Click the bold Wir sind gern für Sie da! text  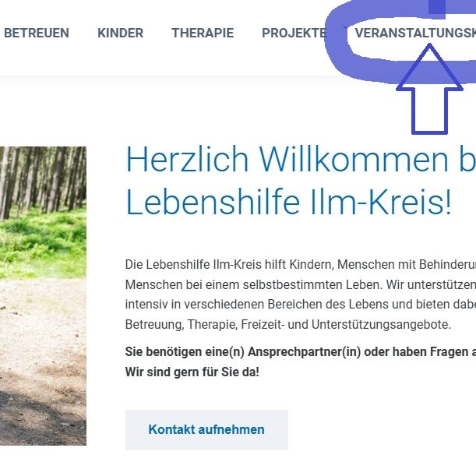coord(192,372)
